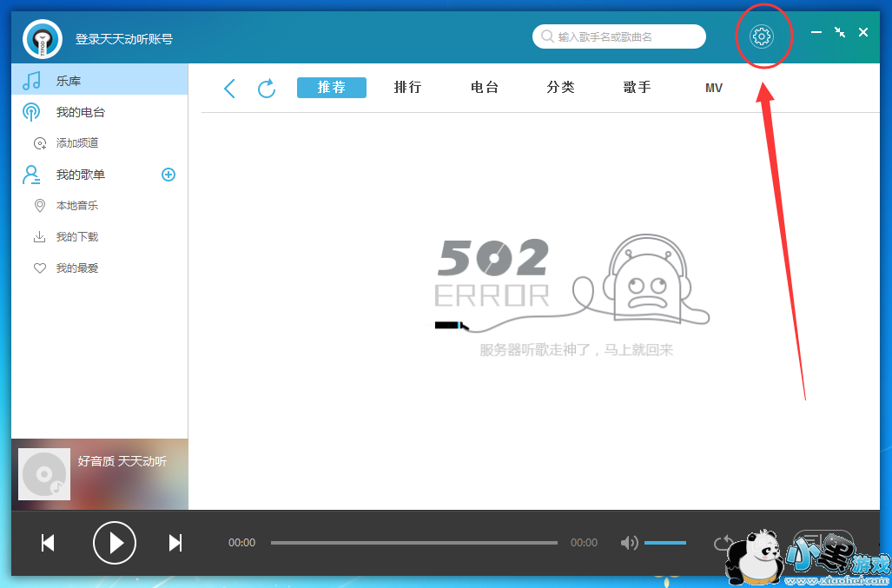892x588 pixels.
Task: Mute audio using the speaker icon
Action: click(x=629, y=543)
